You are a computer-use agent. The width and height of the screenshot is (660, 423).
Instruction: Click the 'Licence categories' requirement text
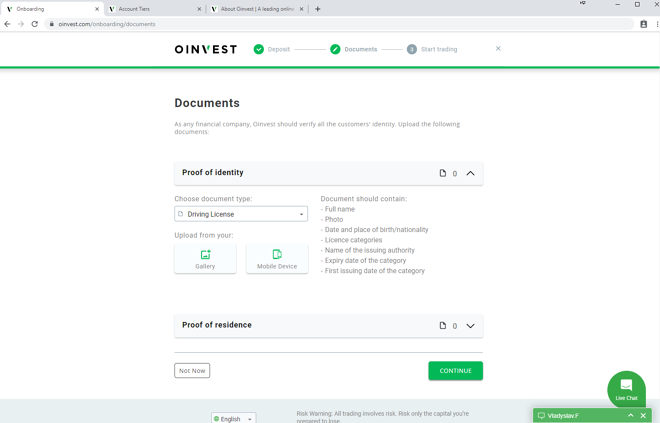(353, 240)
